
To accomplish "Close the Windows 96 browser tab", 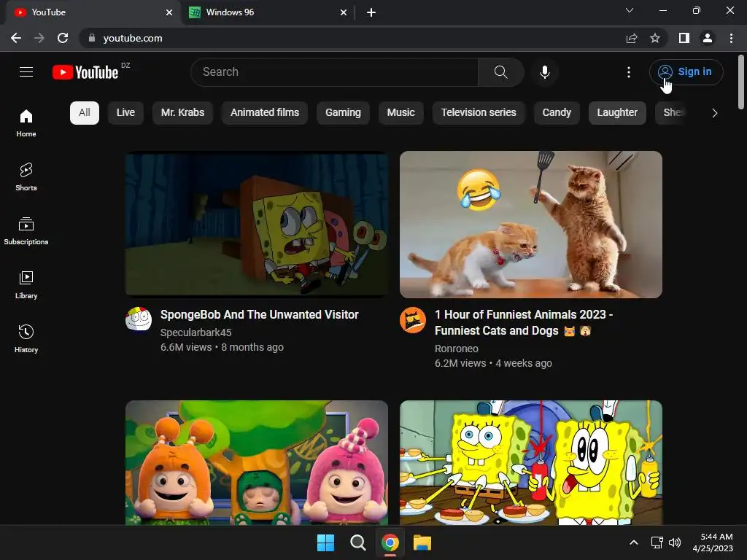I will click(344, 12).
